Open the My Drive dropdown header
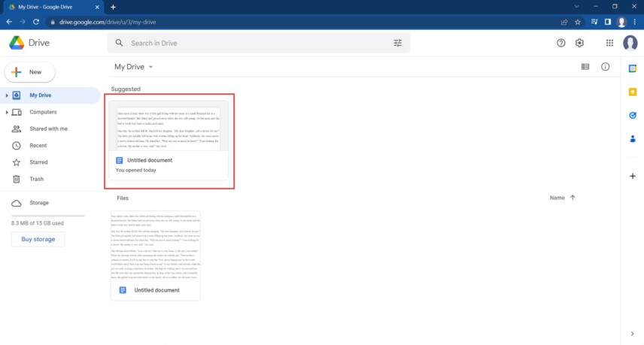The image size is (644, 345). click(x=133, y=67)
